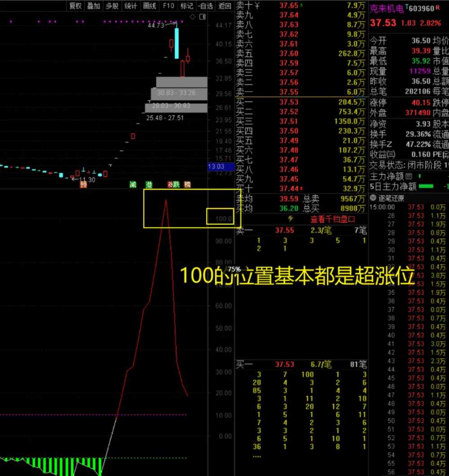Screen dimensions: 449x476
Task: Remove stock via -自选 button
Action: pyautogui.click(x=206, y=6)
